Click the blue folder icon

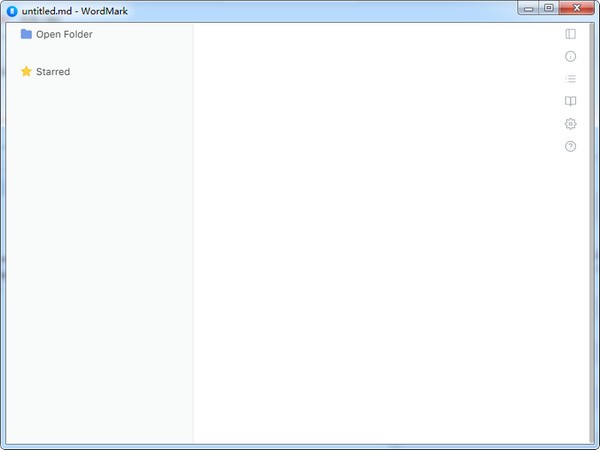point(26,34)
